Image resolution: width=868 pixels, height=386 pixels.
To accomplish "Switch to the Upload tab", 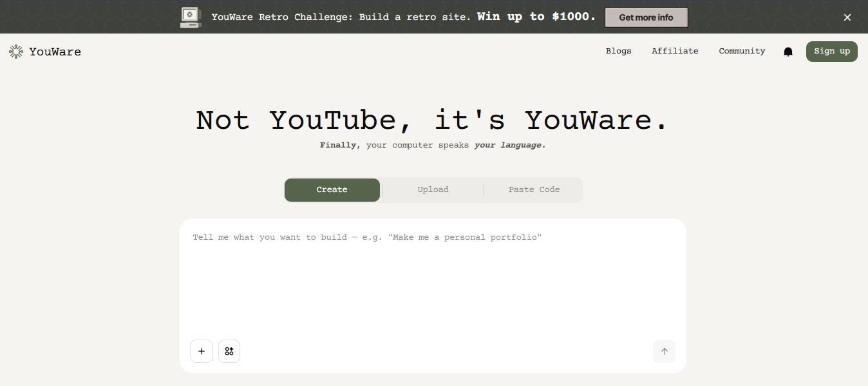I will click(433, 190).
